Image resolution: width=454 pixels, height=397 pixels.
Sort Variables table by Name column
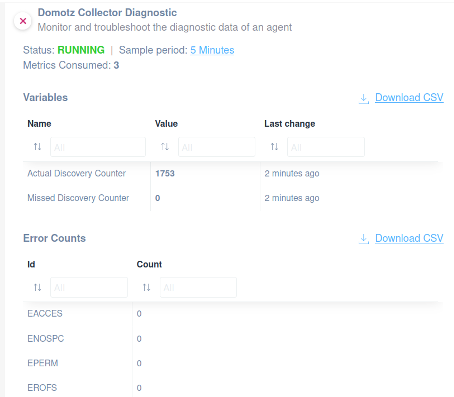pos(37,147)
